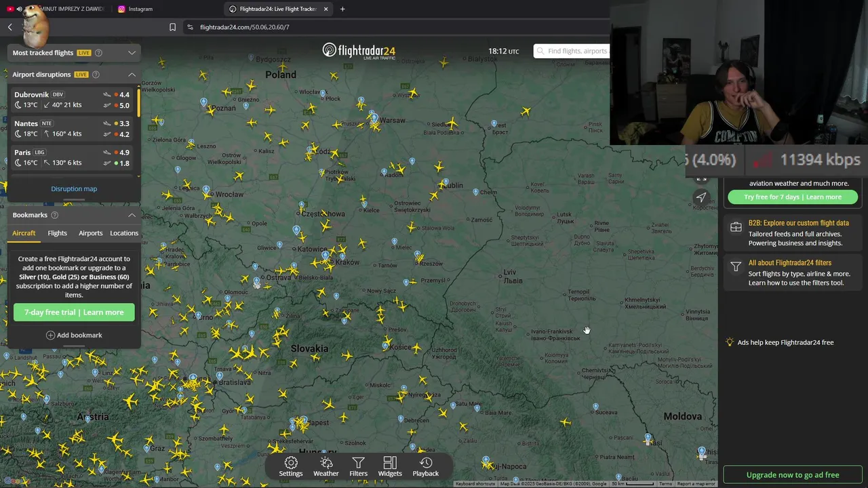Click help icon next to Most tracked flights
The height and width of the screenshot is (488, 868).
[98, 53]
